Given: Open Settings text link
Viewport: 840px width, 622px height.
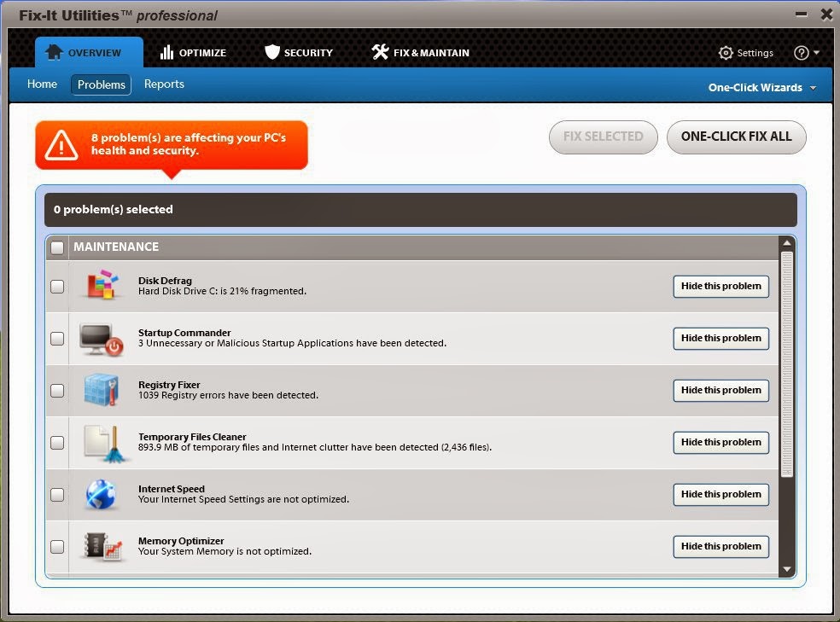Looking at the screenshot, I should [755, 53].
